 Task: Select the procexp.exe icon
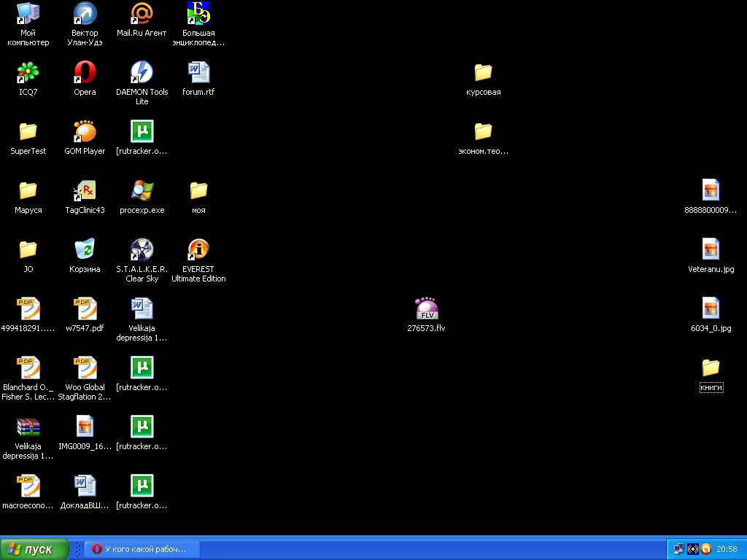coord(142,191)
